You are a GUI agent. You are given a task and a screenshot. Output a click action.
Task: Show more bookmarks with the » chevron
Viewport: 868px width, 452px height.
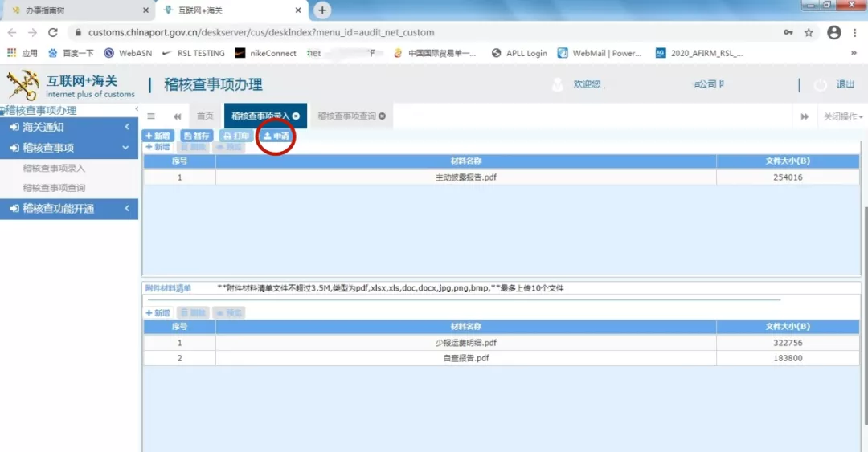tap(854, 53)
